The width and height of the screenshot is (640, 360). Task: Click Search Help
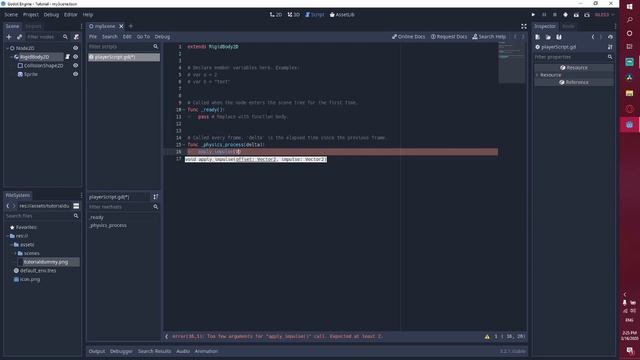[x=489, y=37]
